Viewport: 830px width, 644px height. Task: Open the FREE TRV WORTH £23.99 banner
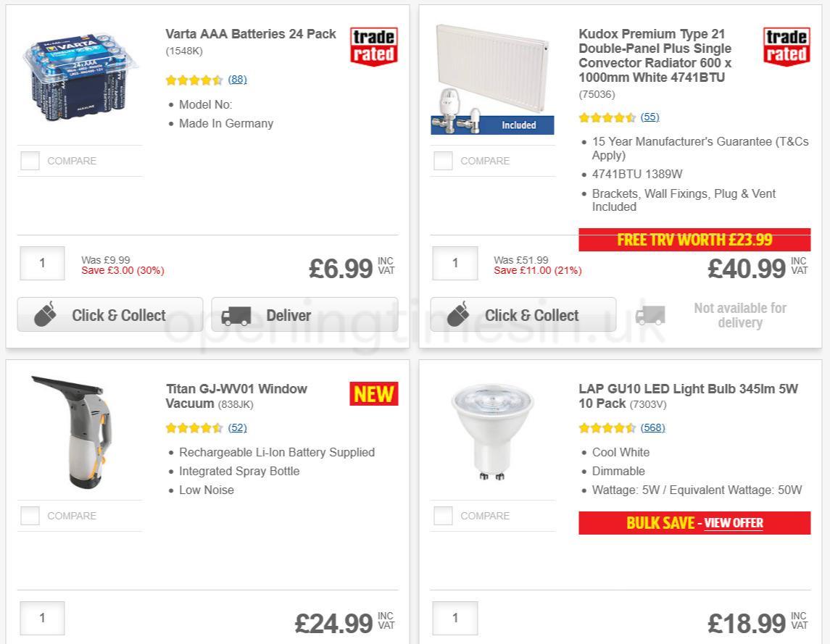click(694, 239)
